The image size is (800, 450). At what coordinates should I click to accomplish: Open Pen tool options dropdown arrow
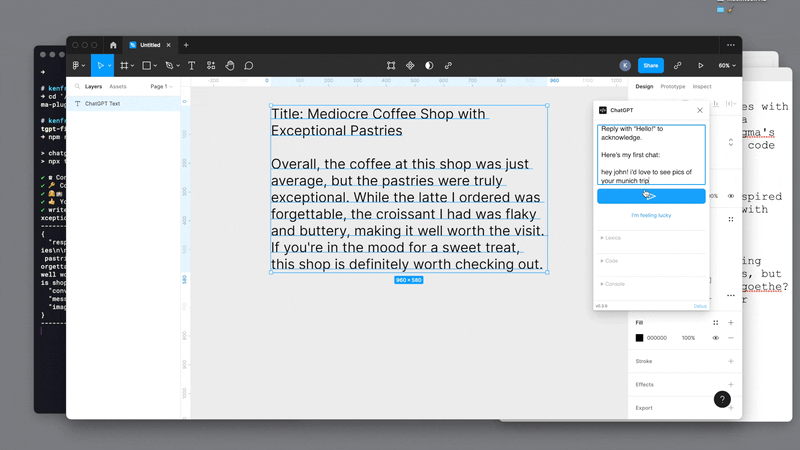click(x=178, y=66)
